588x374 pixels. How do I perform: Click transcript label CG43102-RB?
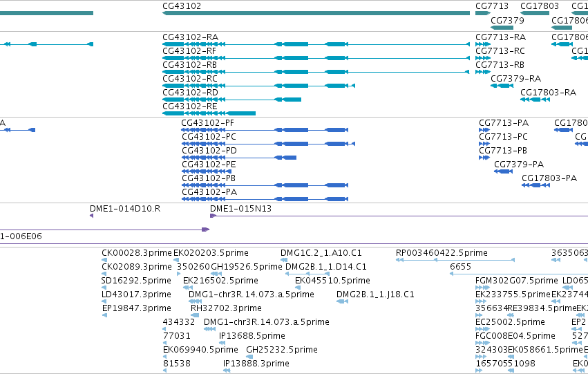(x=189, y=65)
